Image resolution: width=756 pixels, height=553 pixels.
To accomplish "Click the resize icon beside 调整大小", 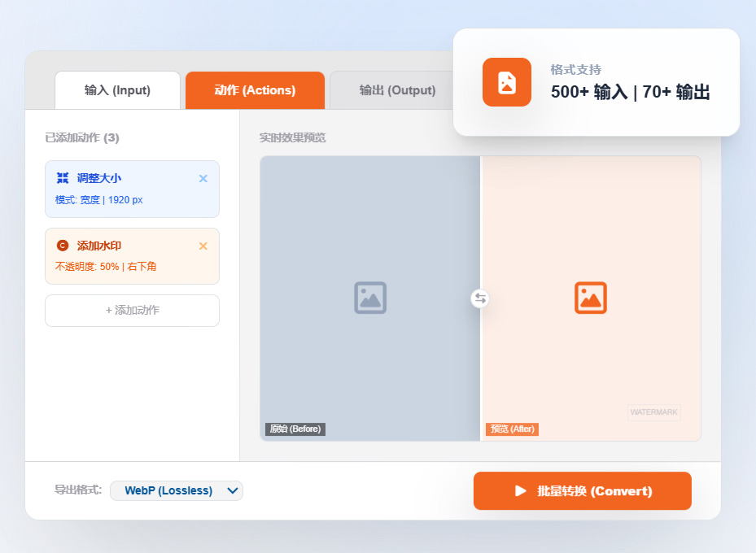I will [63, 178].
